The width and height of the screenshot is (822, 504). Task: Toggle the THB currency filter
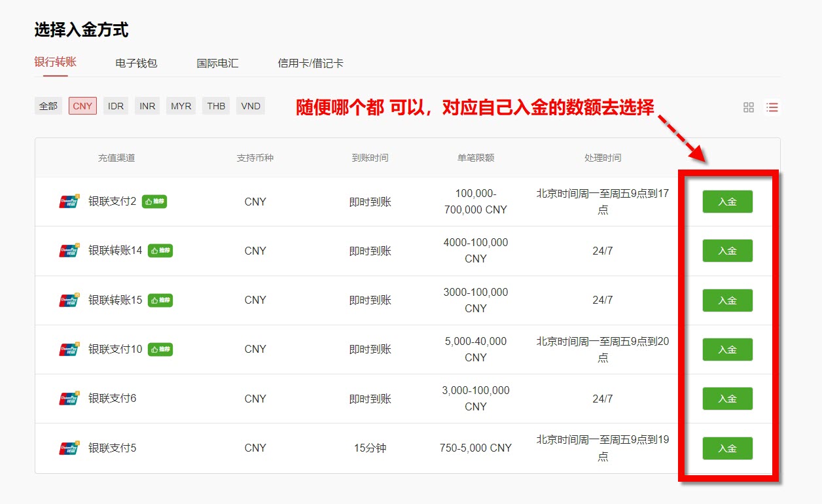[216, 105]
